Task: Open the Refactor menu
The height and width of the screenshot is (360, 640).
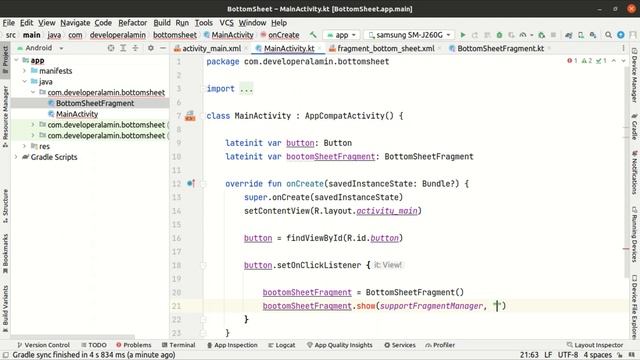Action: coord(133,23)
